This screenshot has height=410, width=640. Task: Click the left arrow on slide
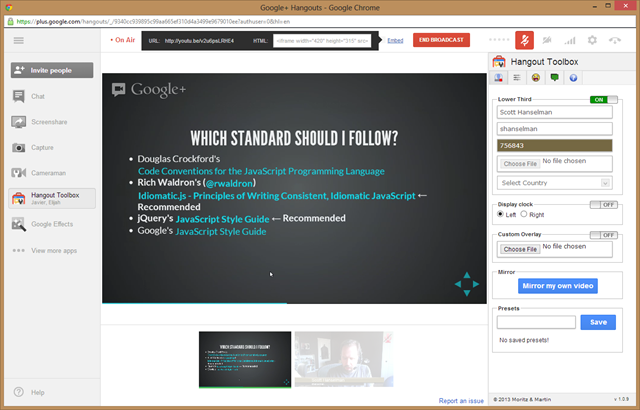tap(458, 284)
